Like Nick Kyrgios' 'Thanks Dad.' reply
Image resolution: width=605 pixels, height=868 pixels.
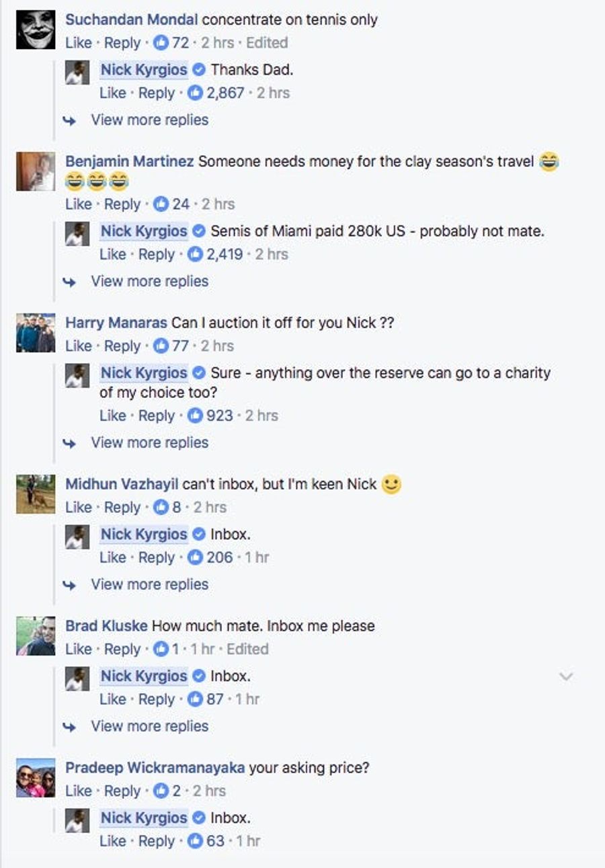point(112,93)
